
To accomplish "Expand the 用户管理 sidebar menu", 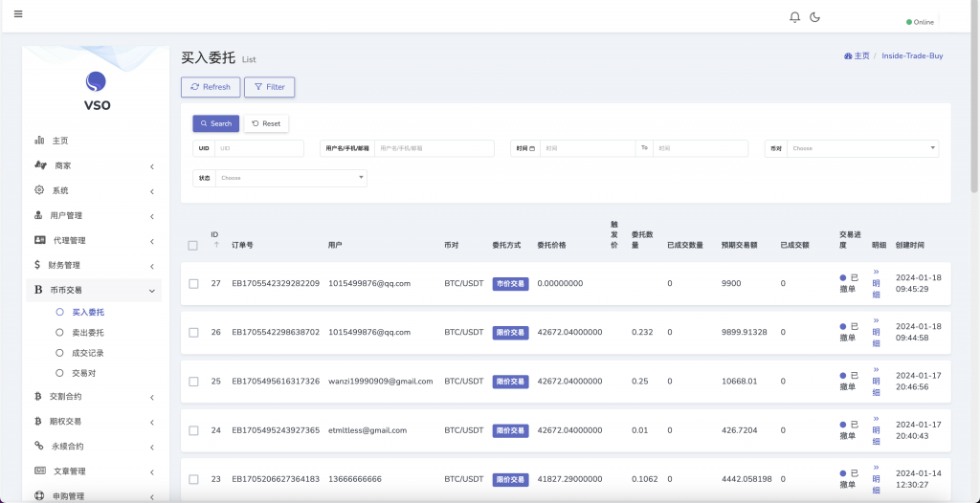I will coord(93,215).
